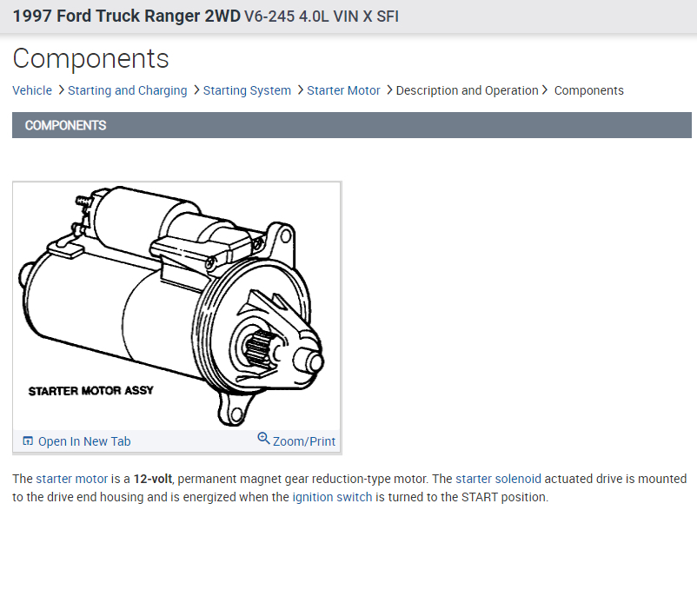Click the 1997 Ford Truck Ranger 2WD title
Image resolution: width=697 pixels, height=616 pixels.
(x=126, y=16)
